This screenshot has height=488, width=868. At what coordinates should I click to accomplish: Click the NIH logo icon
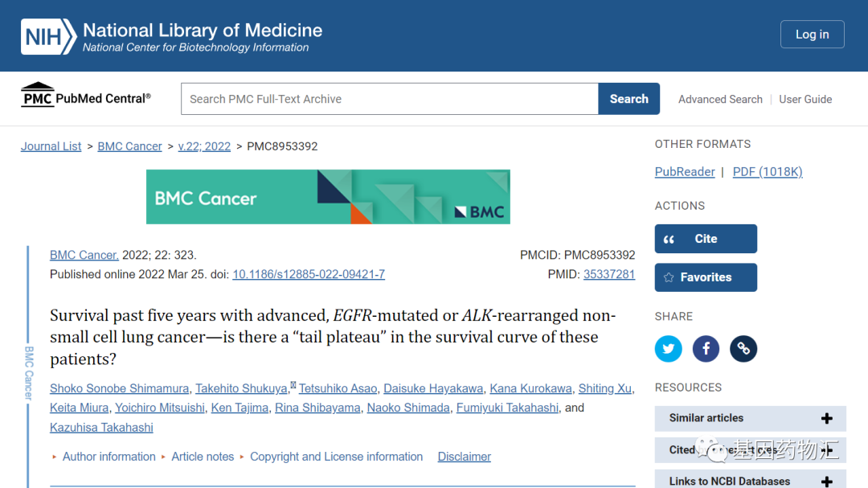[x=49, y=36]
